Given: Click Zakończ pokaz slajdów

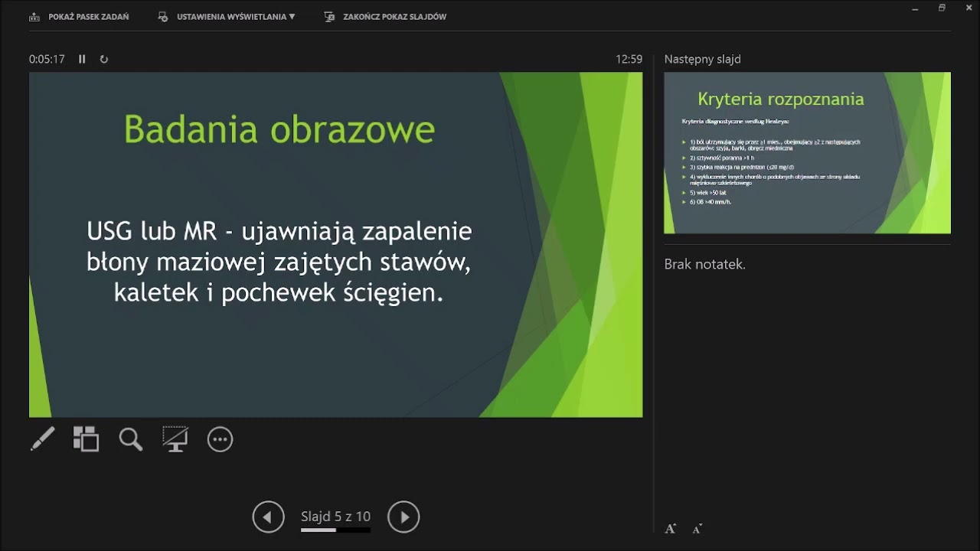Looking at the screenshot, I should click(x=385, y=17).
